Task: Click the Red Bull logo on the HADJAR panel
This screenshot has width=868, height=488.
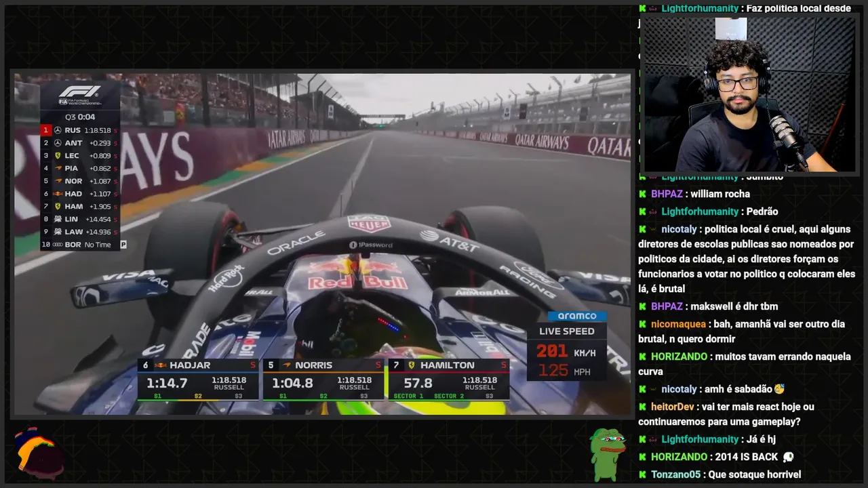Action: coord(160,365)
